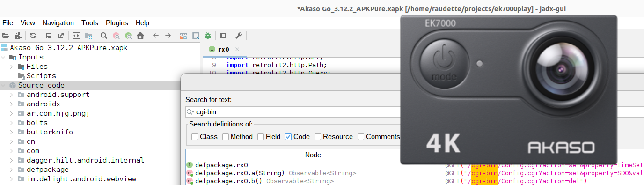Image resolution: width=644 pixels, height=185 pixels.
Task: Open the Help menu
Action: [142, 23]
